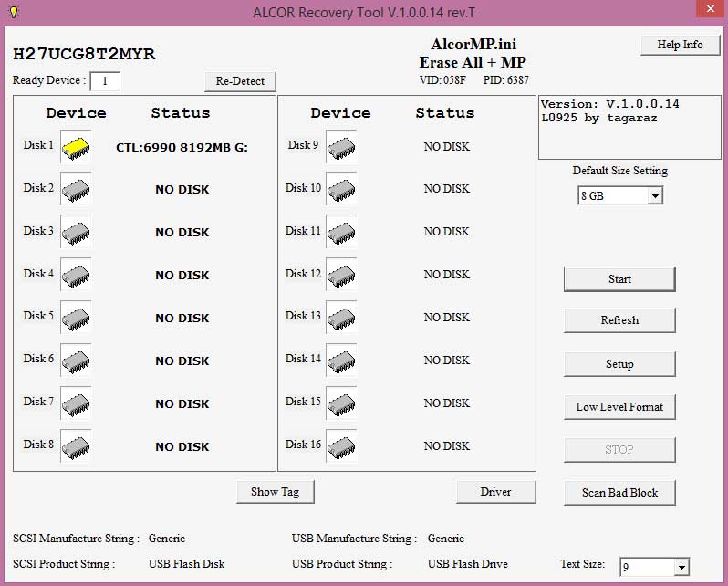The image size is (728, 586).
Task: Click the AlcorMP.ini heading
Action: (x=473, y=44)
